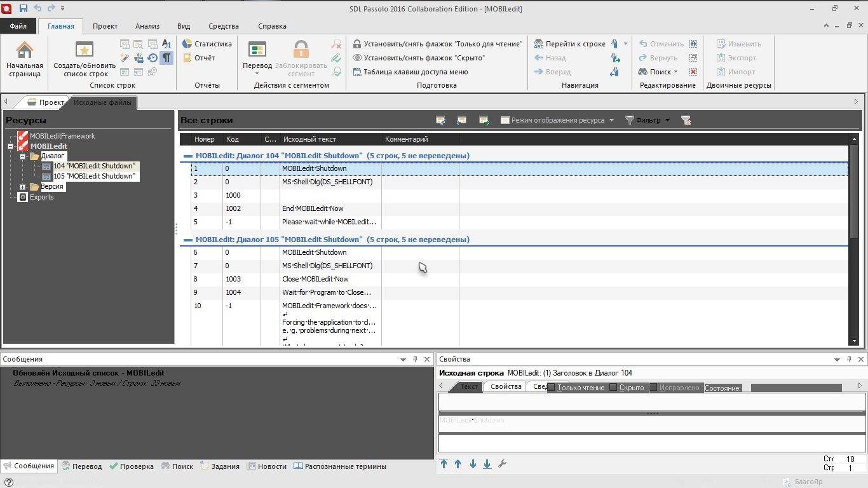Screen dimensions: 868x488
Task: Toggle Исправлено checkbox
Action: (x=653, y=388)
